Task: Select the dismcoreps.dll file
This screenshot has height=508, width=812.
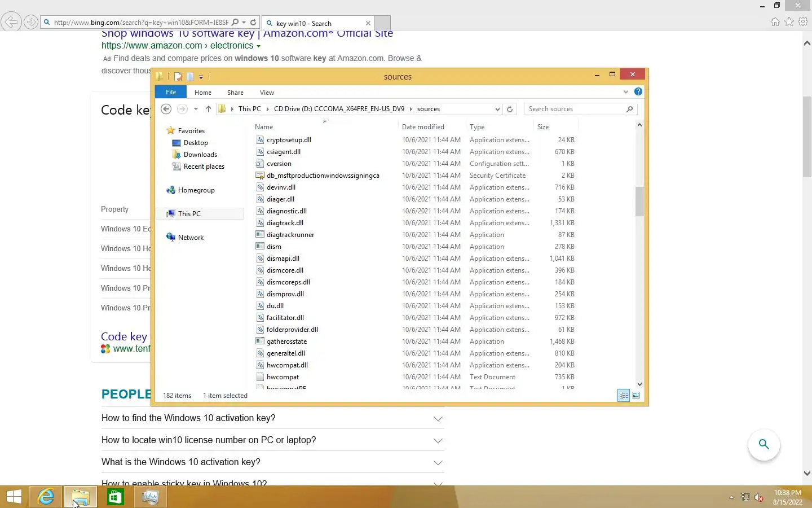Action: click(x=288, y=282)
